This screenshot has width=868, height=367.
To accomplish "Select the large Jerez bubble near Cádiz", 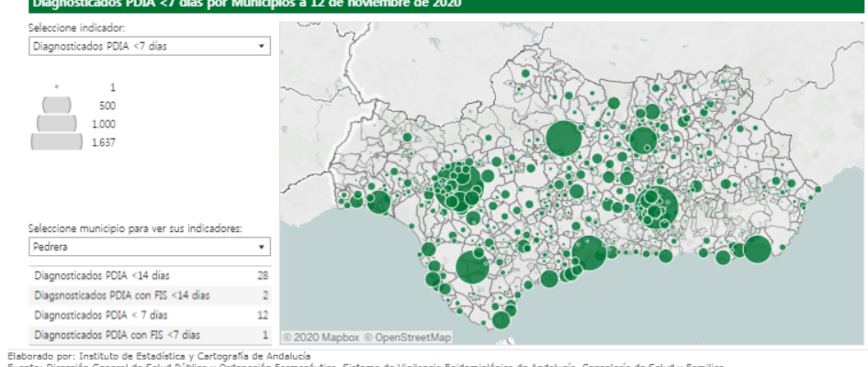I will point(473,266).
